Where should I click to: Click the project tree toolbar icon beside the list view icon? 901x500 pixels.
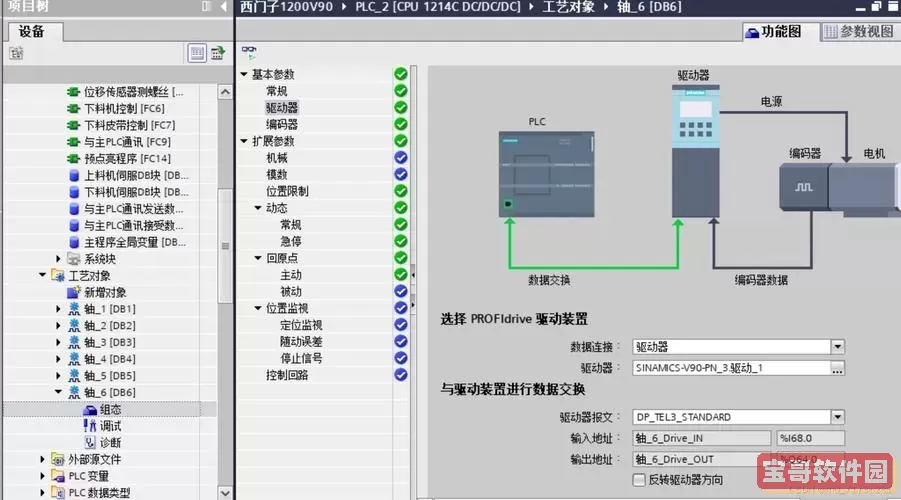tap(218, 53)
